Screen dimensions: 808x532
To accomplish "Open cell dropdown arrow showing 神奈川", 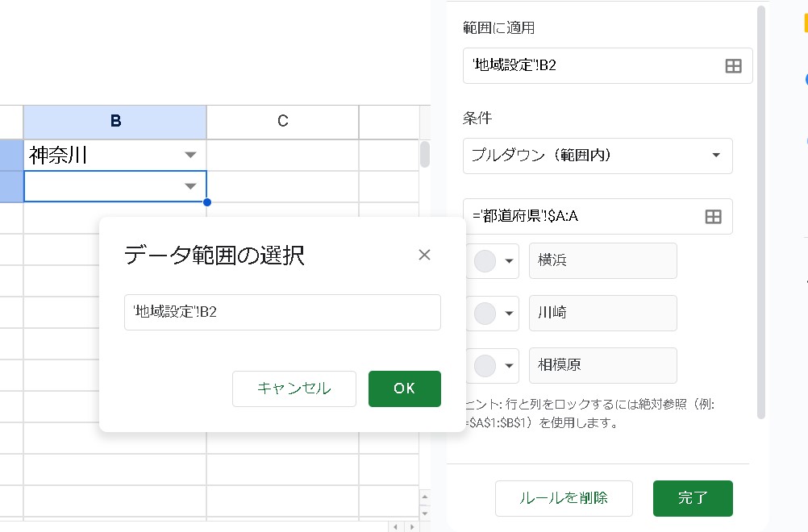I will click(190, 155).
